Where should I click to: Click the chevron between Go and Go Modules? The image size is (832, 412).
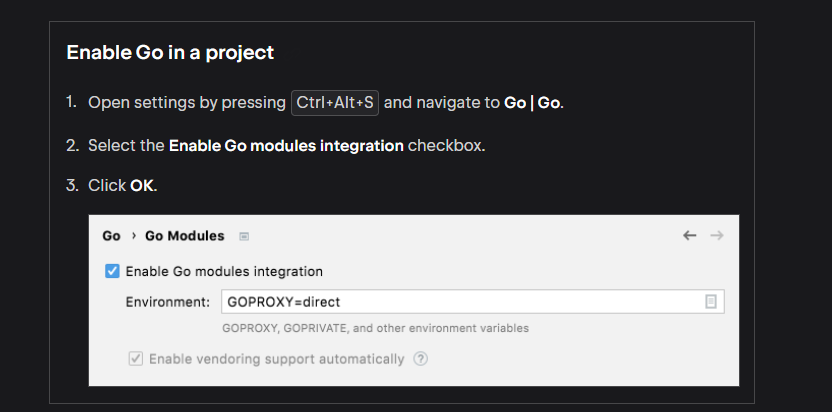pyautogui.click(x=133, y=236)
